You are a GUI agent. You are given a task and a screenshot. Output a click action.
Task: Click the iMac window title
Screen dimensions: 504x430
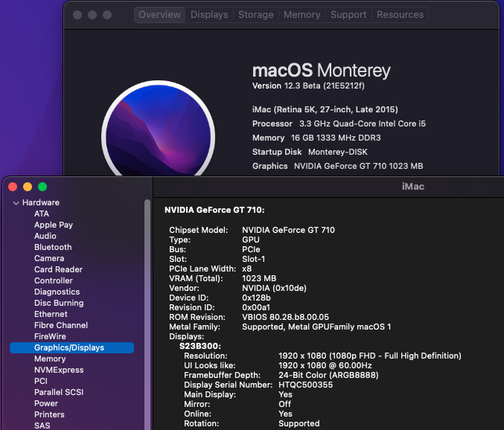[x=413, y=187]
